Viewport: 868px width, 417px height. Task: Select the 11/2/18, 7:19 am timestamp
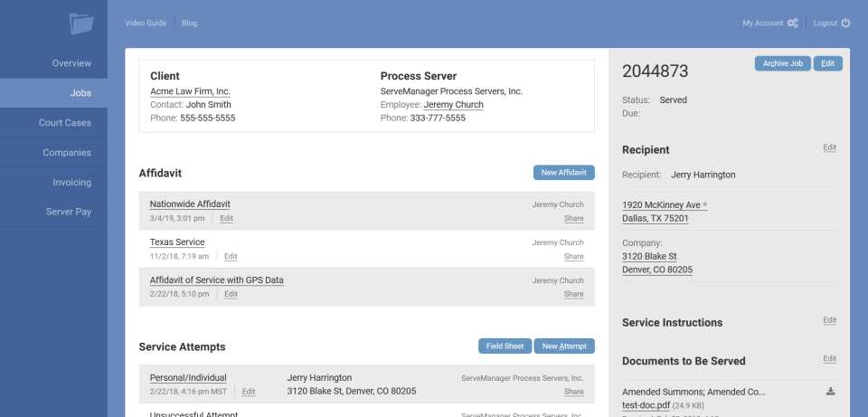(x=179, y=256)
